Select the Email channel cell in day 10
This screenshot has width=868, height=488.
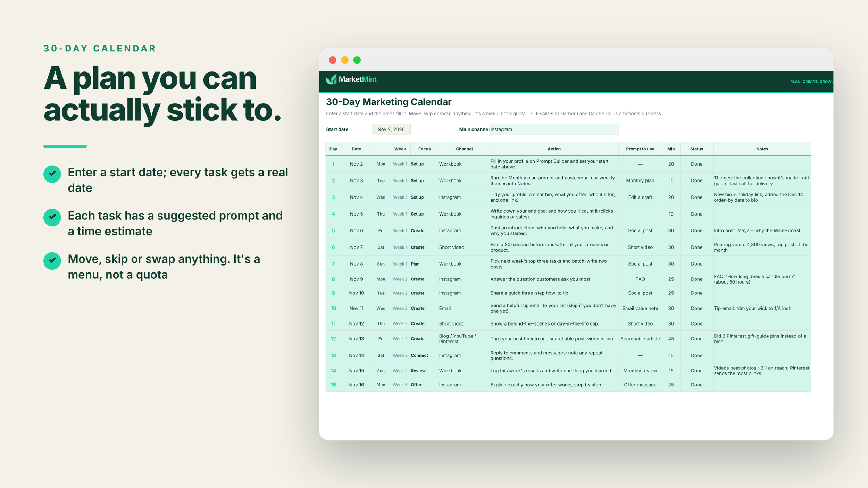point(464,309)
